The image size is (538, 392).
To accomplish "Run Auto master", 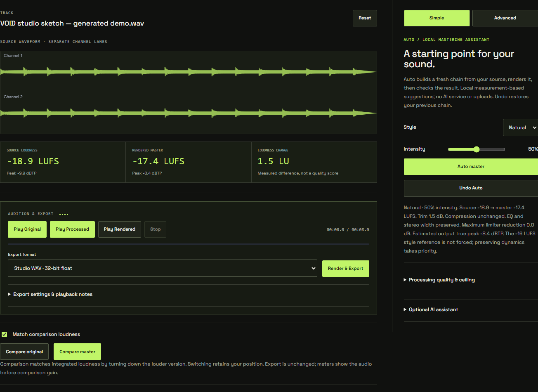I will point(471,167).
